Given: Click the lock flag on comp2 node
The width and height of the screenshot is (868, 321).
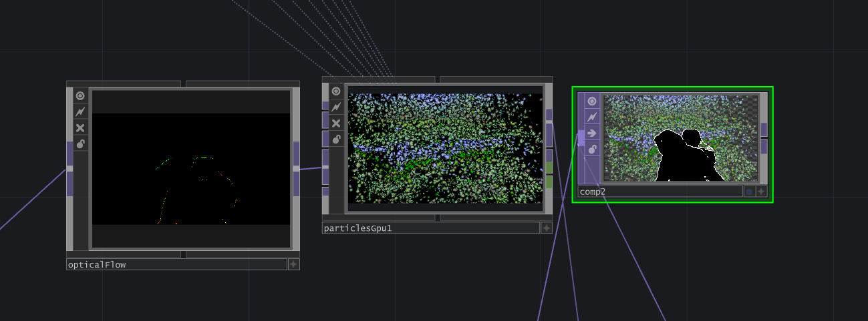Looking at the screenshot, I should [x=591, y=149].
